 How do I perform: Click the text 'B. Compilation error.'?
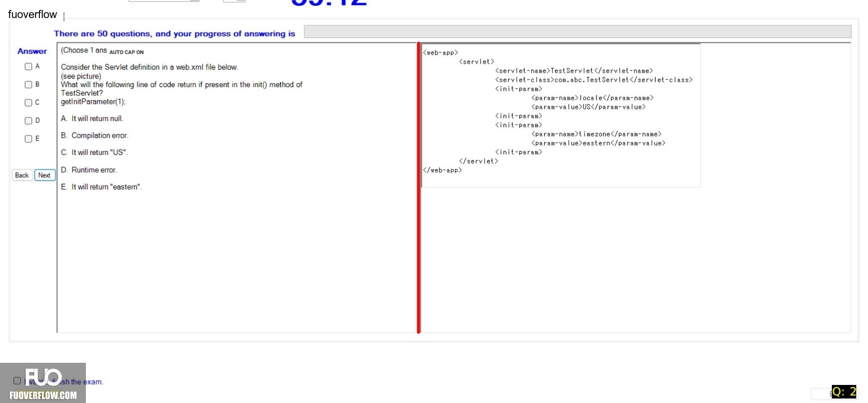pyautogui.click(x=94, y=136)
